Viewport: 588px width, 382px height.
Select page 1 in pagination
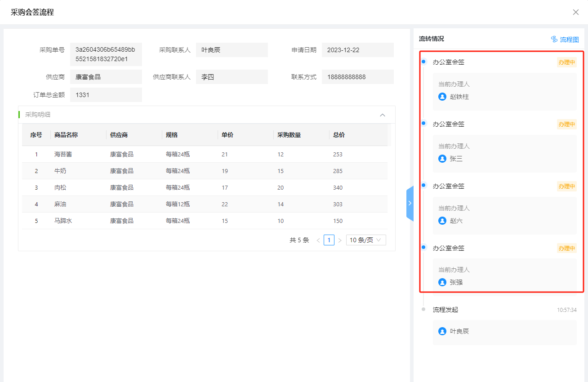click(x=329, y=240)
